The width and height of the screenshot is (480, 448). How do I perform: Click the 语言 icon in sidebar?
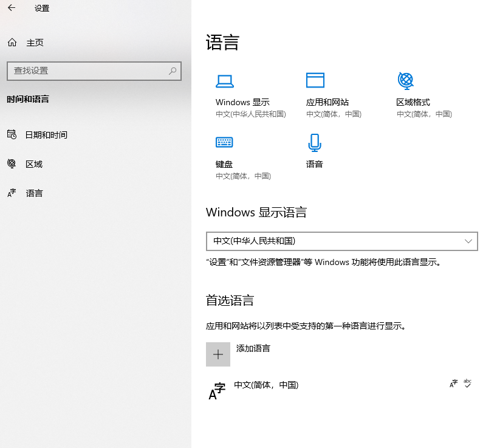coord(12,193)
